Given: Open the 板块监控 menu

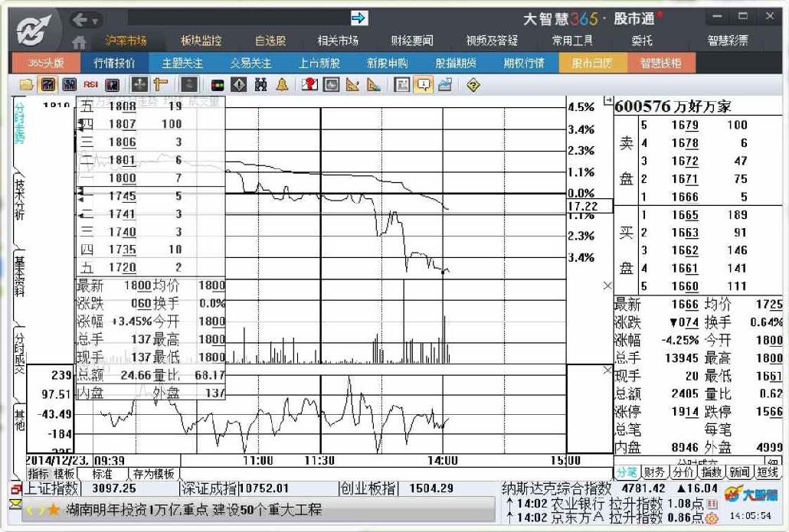Looking at the screenshot, I should click(x=201, y=41).
